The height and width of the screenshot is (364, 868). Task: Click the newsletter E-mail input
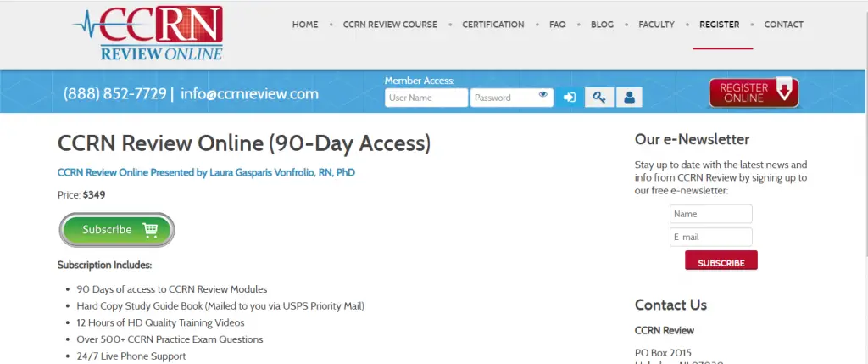(x=710, y=238)
